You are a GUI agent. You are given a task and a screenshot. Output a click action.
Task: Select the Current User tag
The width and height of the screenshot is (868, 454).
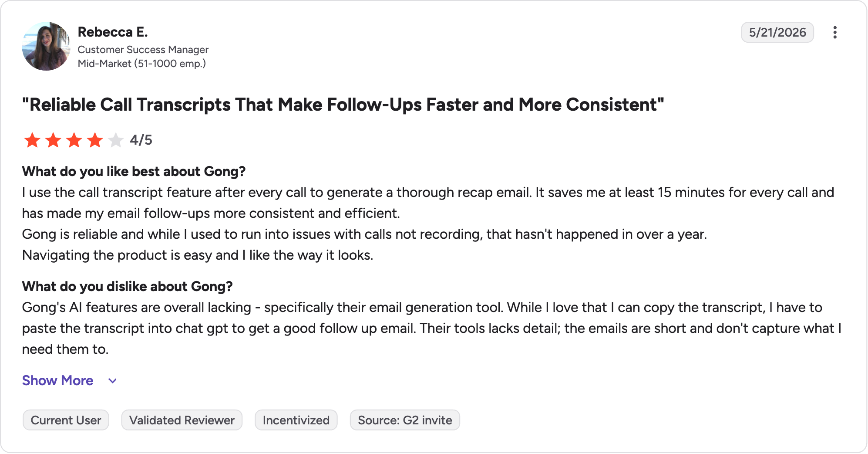[66, 420]
